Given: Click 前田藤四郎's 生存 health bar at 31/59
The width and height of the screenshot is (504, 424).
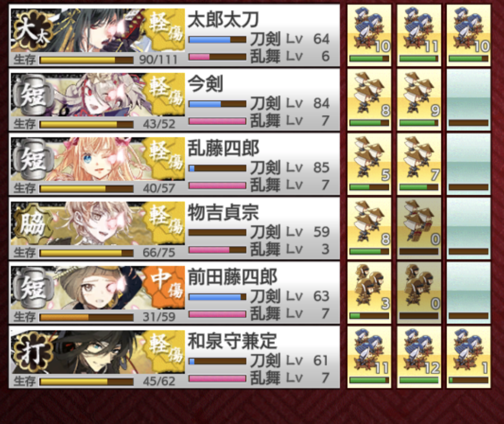Looking at the screenshot, I should (x=87, y=318).
